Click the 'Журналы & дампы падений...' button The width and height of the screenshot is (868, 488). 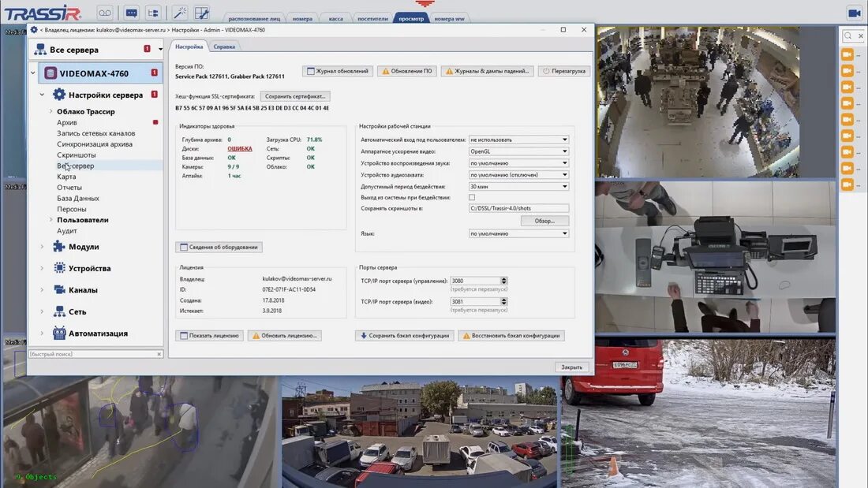click(487, 71)
